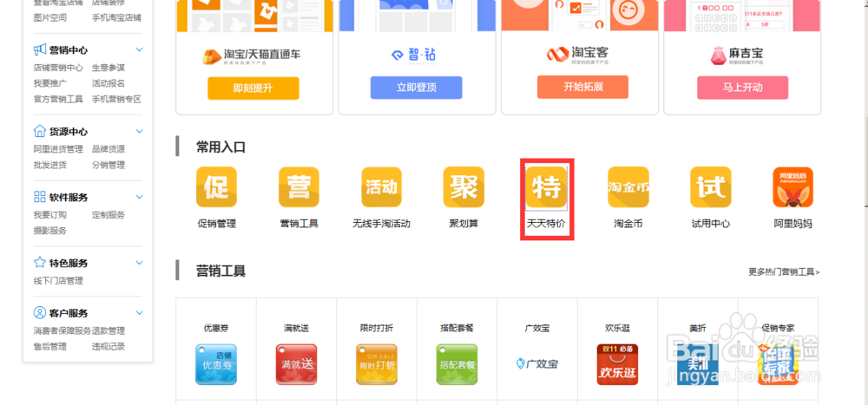Click the 客户服务 person icon

coord(39,312)
